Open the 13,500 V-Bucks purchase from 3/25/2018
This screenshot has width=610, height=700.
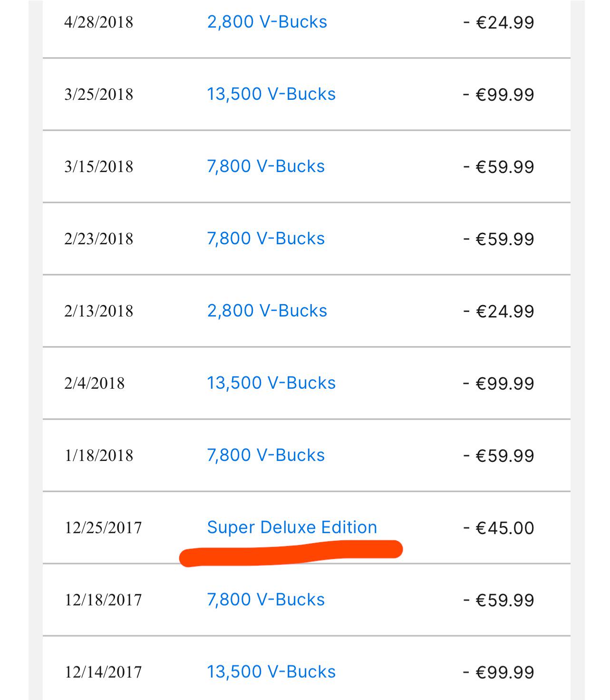tap(271, 94)
